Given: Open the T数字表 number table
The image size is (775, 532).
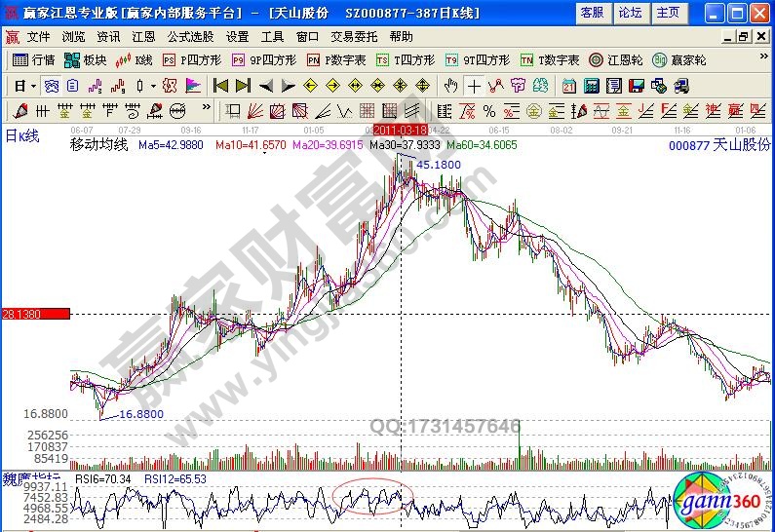Looking at the screenshot, I should click(550, 60).
